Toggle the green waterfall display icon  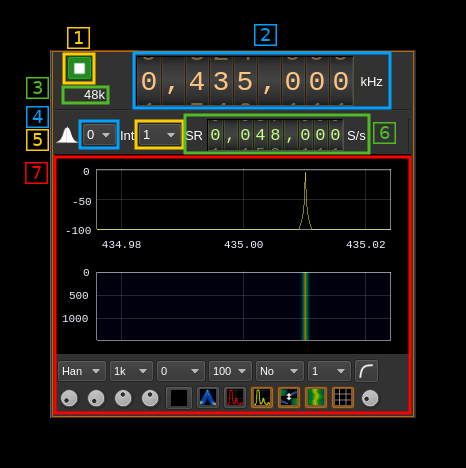[316, 398]
